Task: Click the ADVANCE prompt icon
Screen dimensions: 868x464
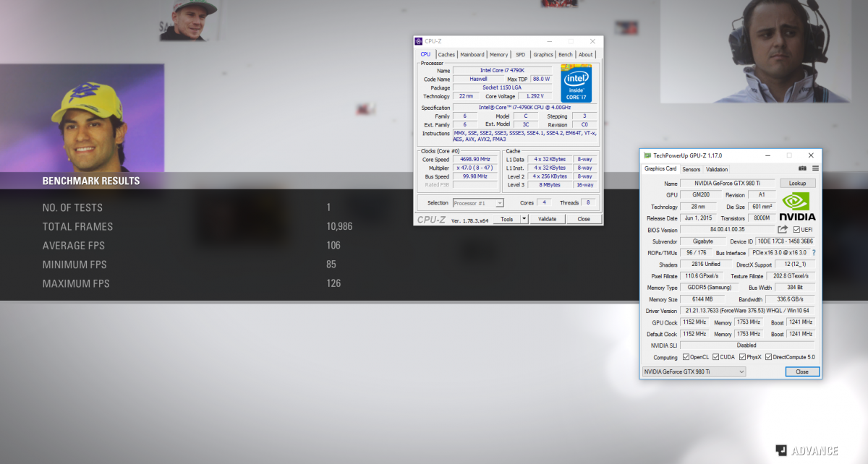Action: pos(781,450)
